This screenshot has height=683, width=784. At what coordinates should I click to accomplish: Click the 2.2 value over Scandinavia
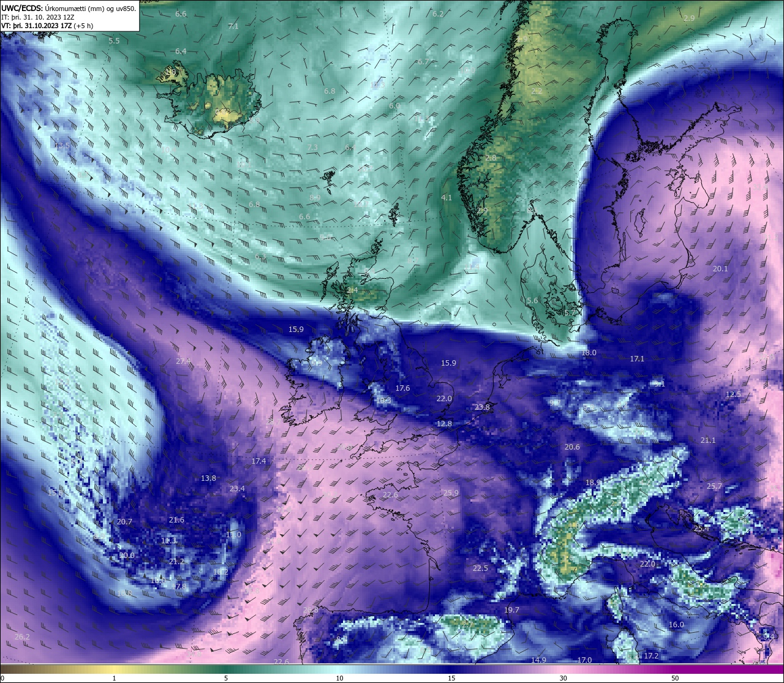(x=537, y=91)
